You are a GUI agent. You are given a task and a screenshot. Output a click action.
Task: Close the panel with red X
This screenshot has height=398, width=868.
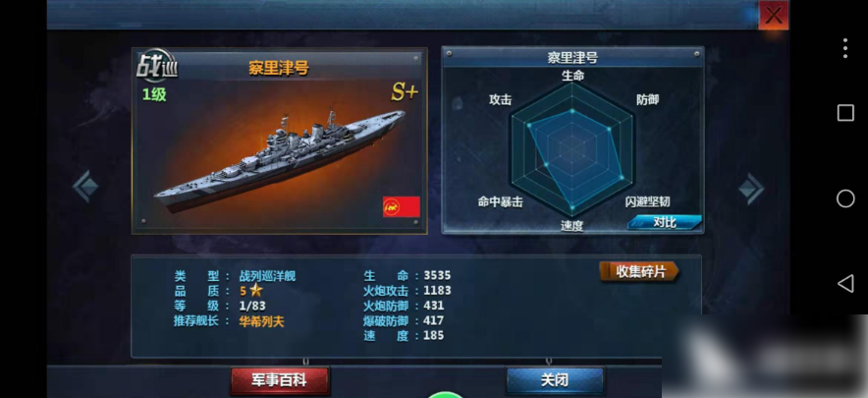click(x=774, y=15)
